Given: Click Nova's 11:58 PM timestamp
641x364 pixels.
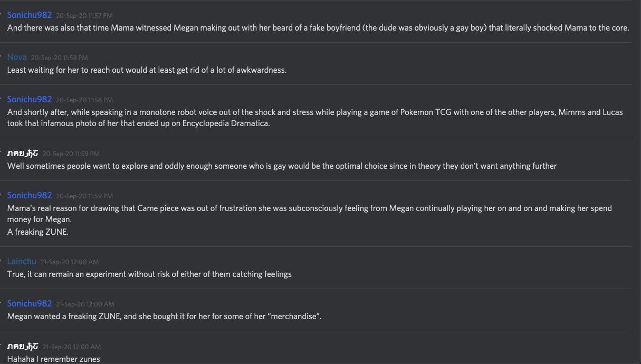Looking at the screenshot, I should click(x=59, y=58).
